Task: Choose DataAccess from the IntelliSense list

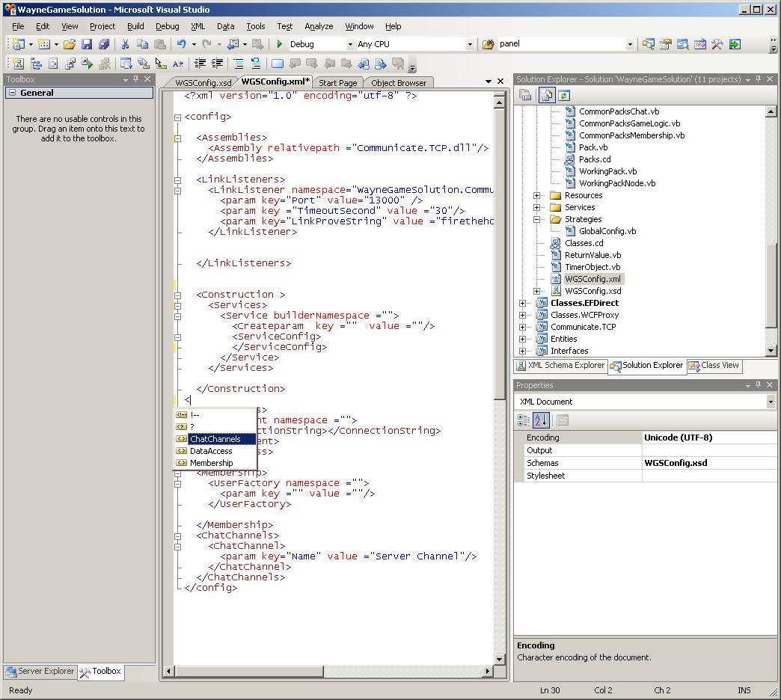Action: [x=211, y=451]
